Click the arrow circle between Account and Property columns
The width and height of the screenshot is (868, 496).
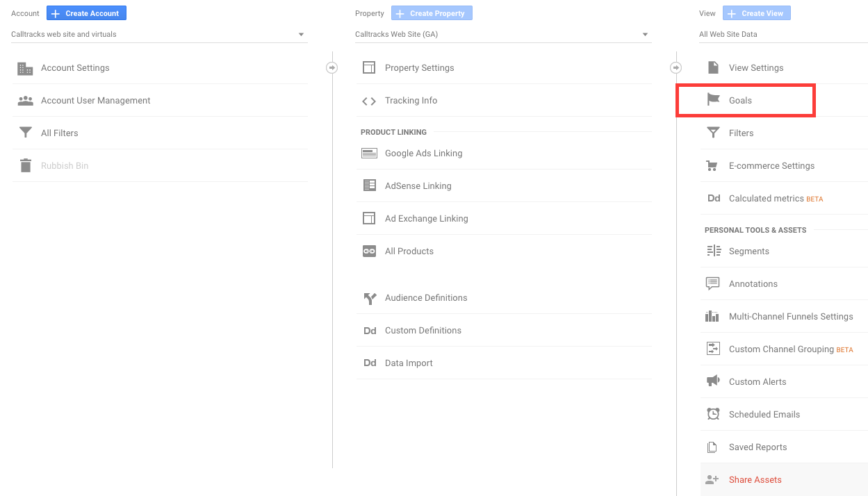(x=332, y=67)
